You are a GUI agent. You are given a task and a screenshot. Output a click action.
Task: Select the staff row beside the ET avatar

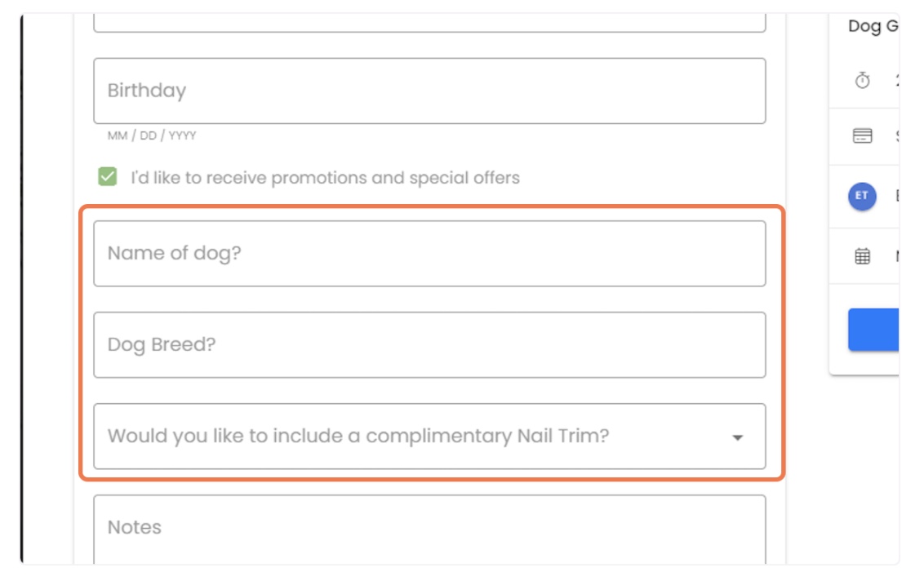click(890, 197)
